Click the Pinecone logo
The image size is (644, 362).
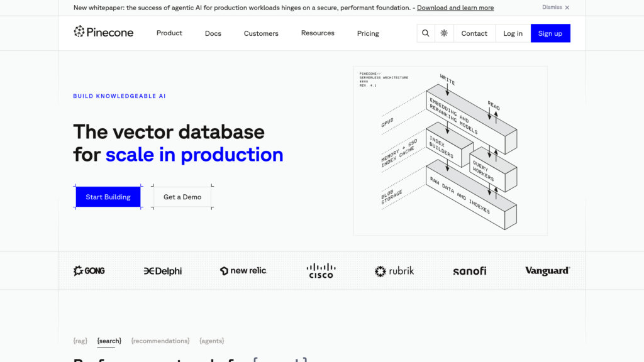tap(104, 32)
